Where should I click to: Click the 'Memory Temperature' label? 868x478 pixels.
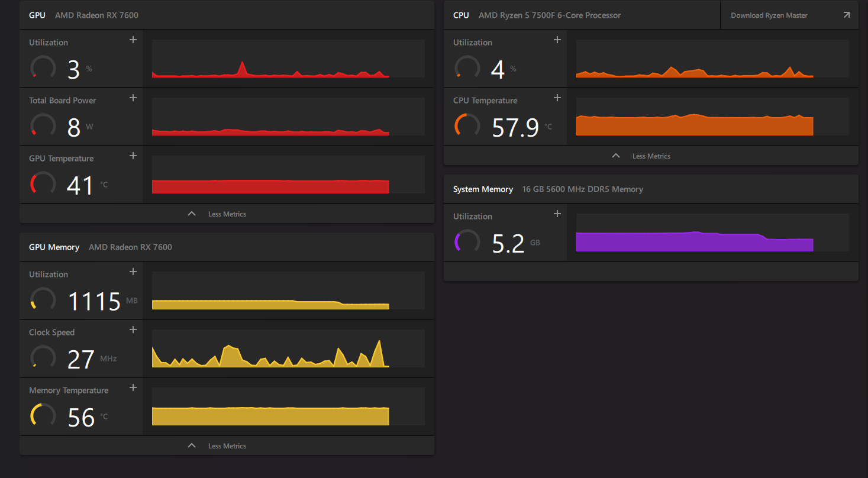point(69,390)
